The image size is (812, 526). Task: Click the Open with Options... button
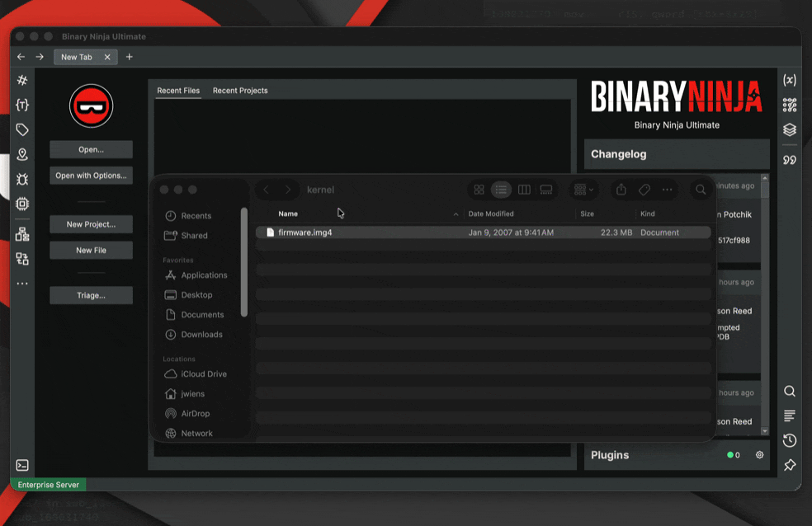click(x=91, y=176)
